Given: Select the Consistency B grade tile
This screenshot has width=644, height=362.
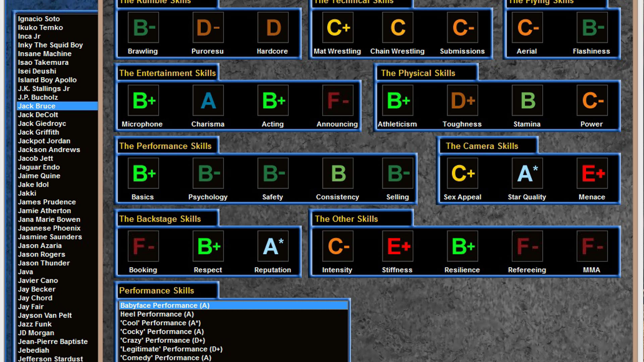Looking at the screenshot, I should (338, 173).
